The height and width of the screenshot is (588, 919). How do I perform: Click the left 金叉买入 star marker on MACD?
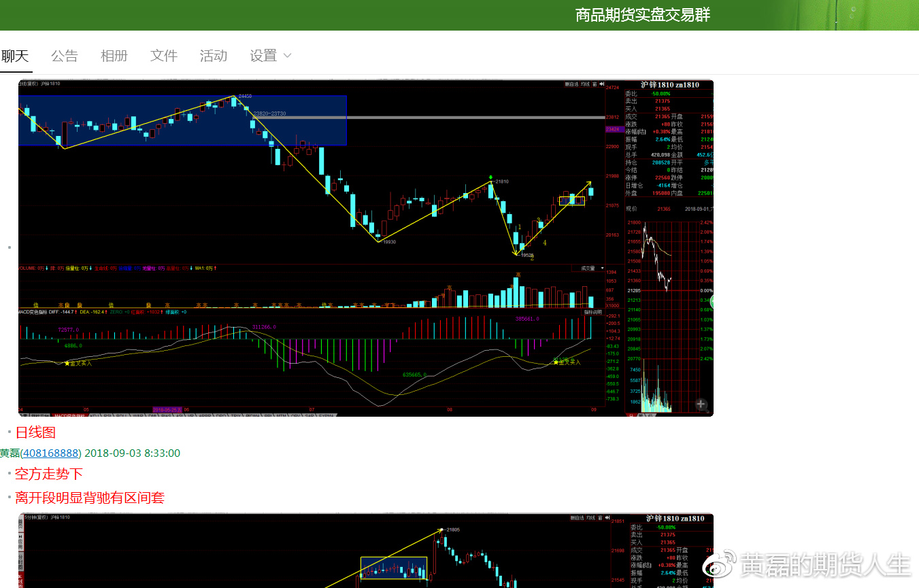pyautogui.click(x=67, y=364)
